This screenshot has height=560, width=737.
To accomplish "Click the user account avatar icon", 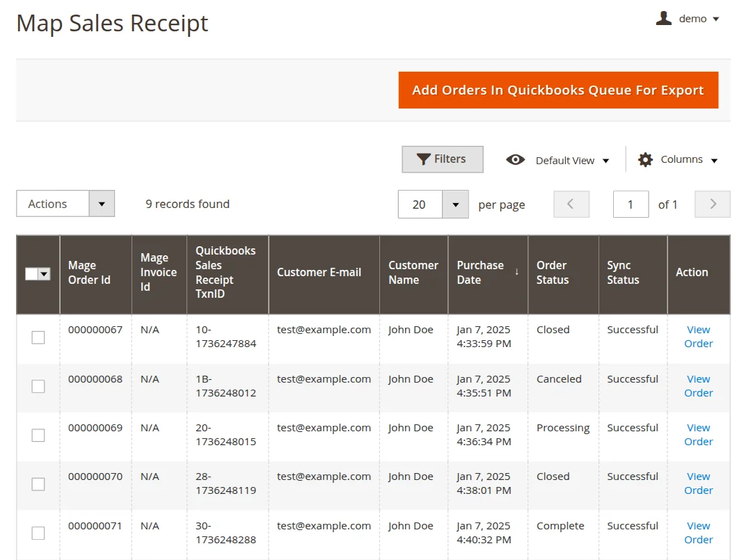I will [663, 19].
